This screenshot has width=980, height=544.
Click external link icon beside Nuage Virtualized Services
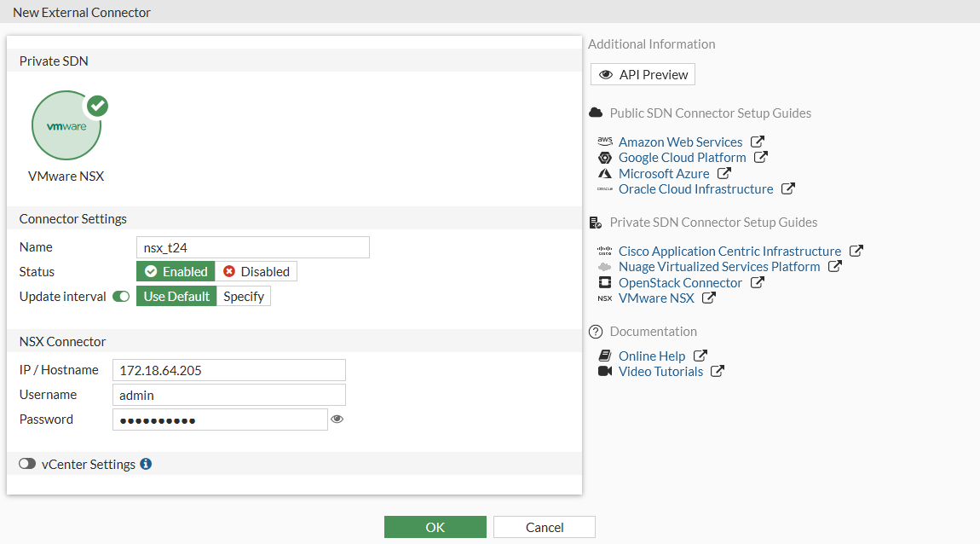click(x=834, y=266)
